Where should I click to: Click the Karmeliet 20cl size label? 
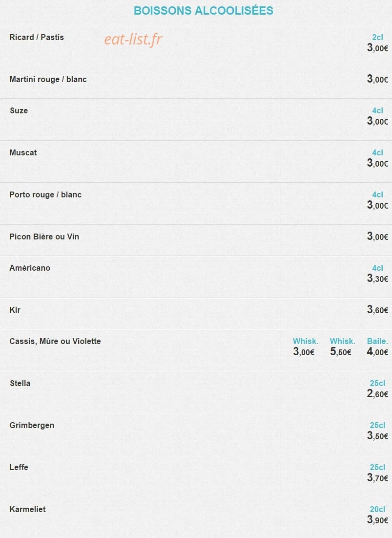[x=378, y=509]
